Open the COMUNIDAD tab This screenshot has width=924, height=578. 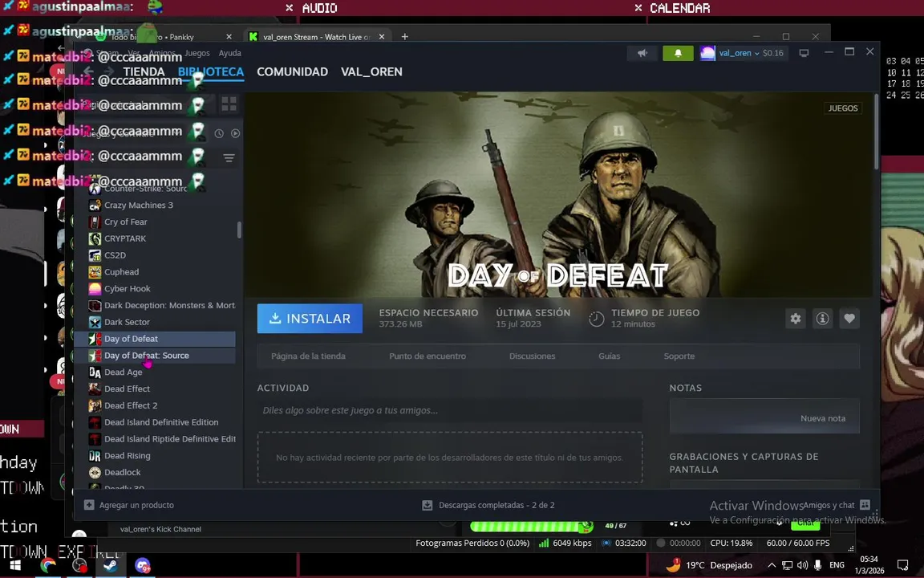pos(292,72)
